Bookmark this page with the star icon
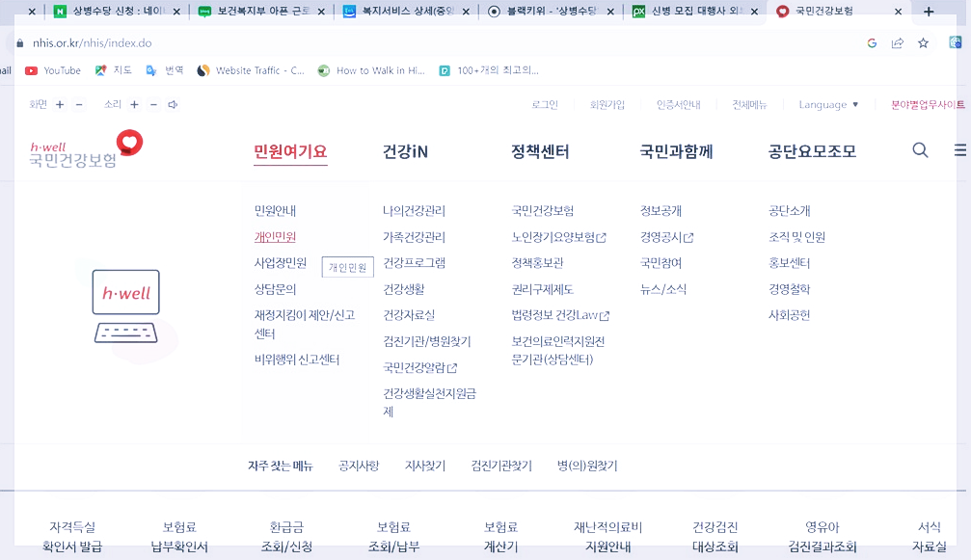The height and width of the screenshot is (560, 971). pyautogui.click(x=923, y=43)
